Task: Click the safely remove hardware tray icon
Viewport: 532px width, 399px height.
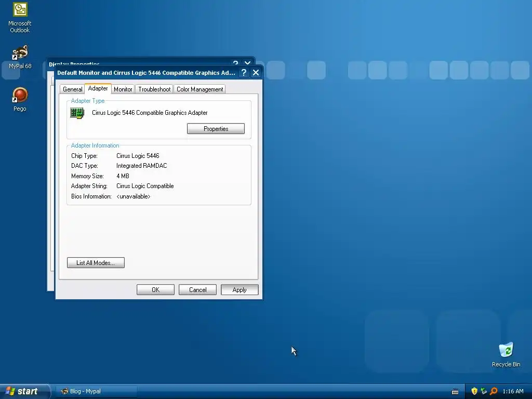Action: (484, 391)
